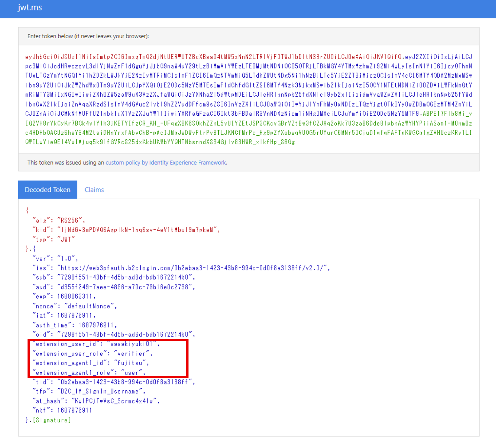Viewport: 496px width, 448px height.
Task: Click the extension_user_id value sasakiyuki01
Action: point(131,344)
